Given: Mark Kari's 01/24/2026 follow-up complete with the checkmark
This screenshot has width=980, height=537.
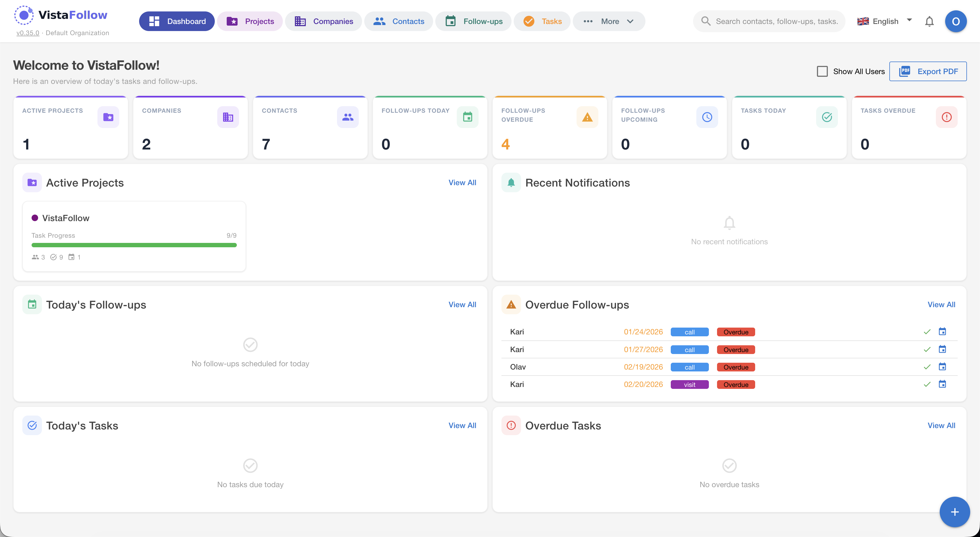Looking at the screenshot, I should click(x=927, y=331).
